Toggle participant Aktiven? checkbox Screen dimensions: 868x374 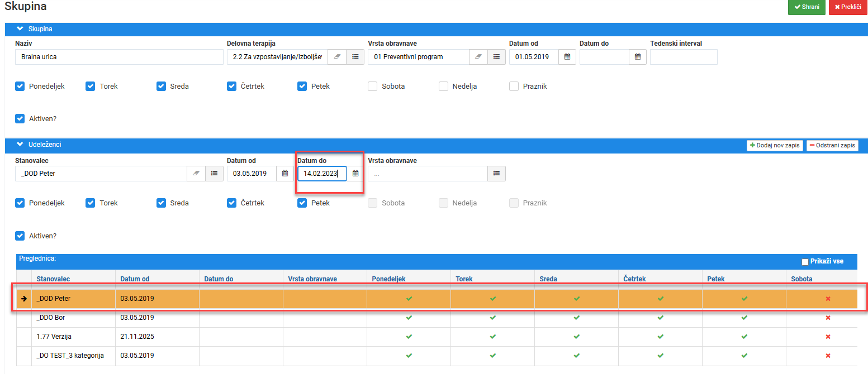[x=20, y=236]
